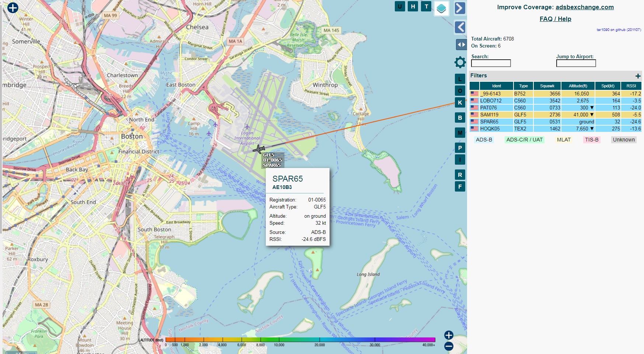644x354 pixels.
Task: Select the _99-6143 aircraft row
Action: [x=555, y=94]
